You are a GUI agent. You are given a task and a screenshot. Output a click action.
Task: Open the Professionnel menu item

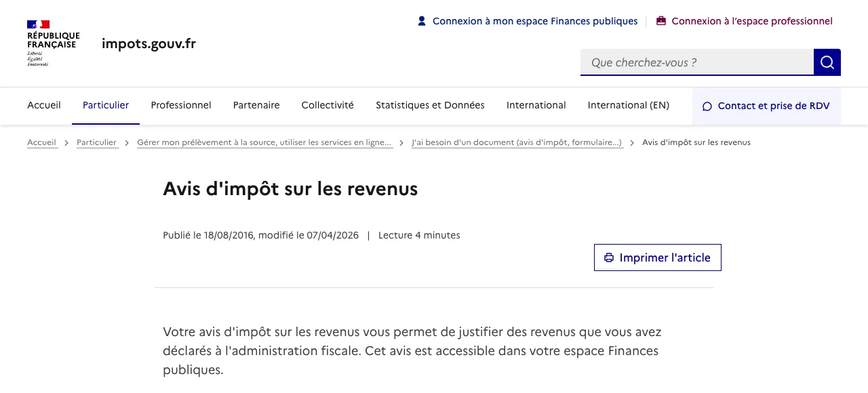[x=181, y=105]
